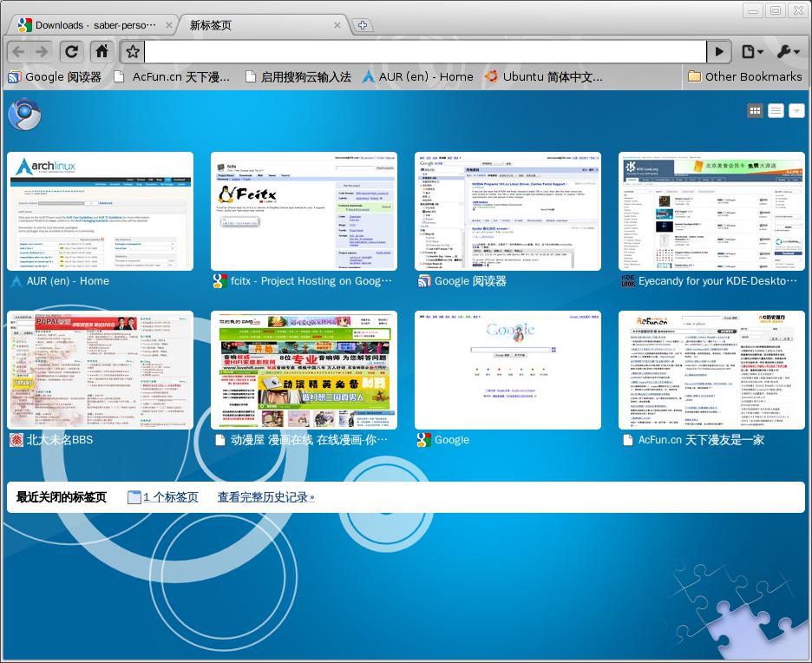The image size is (812, 663).
Task: Open Google 阅读器 bookmark in bookmarks bar
Action: pyautogui.click(x=55, y=77)
